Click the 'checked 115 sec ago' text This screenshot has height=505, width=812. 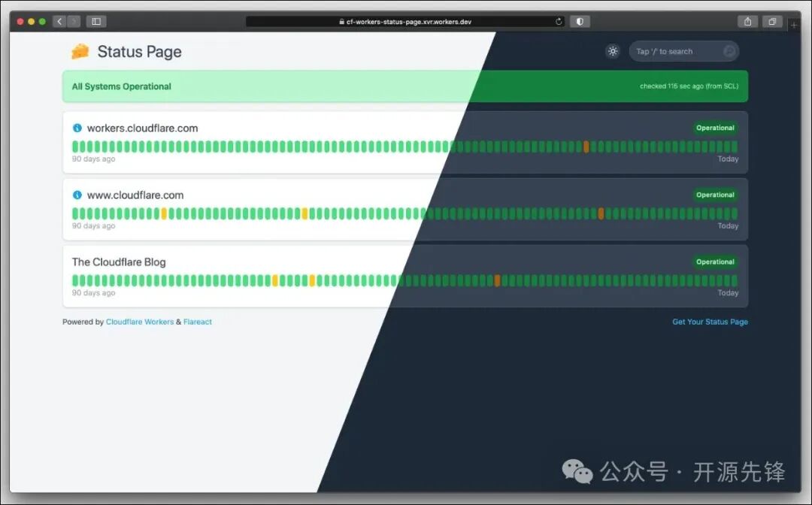689,86
